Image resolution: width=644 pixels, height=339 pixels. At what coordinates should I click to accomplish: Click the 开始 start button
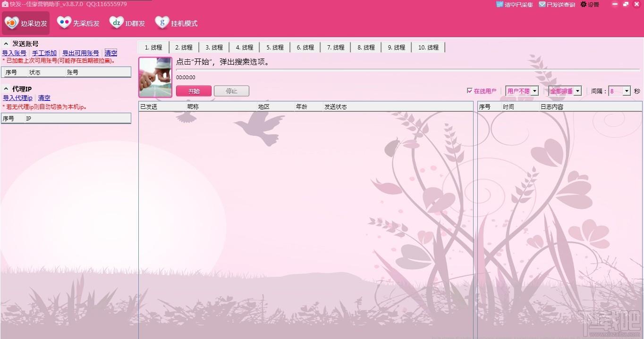194,91
